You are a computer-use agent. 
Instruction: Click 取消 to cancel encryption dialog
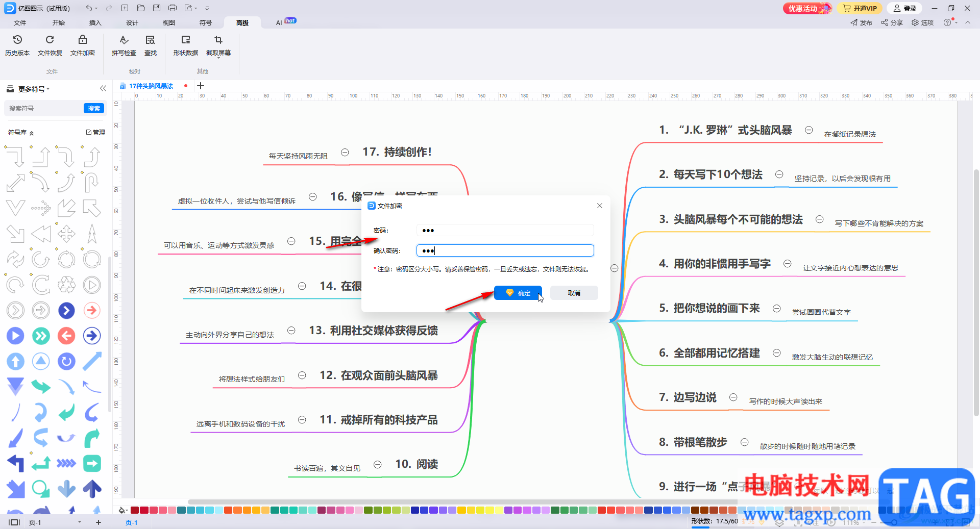coord(574,293)
